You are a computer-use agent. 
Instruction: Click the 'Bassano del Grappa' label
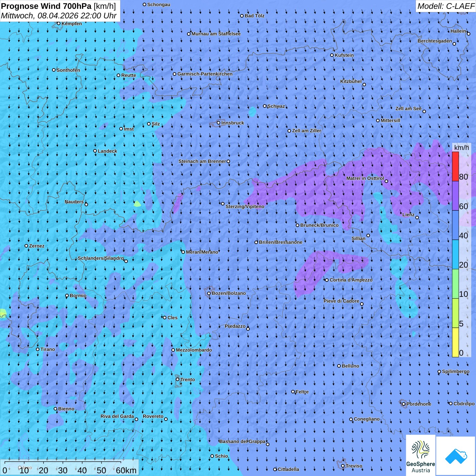click(242, 441)
